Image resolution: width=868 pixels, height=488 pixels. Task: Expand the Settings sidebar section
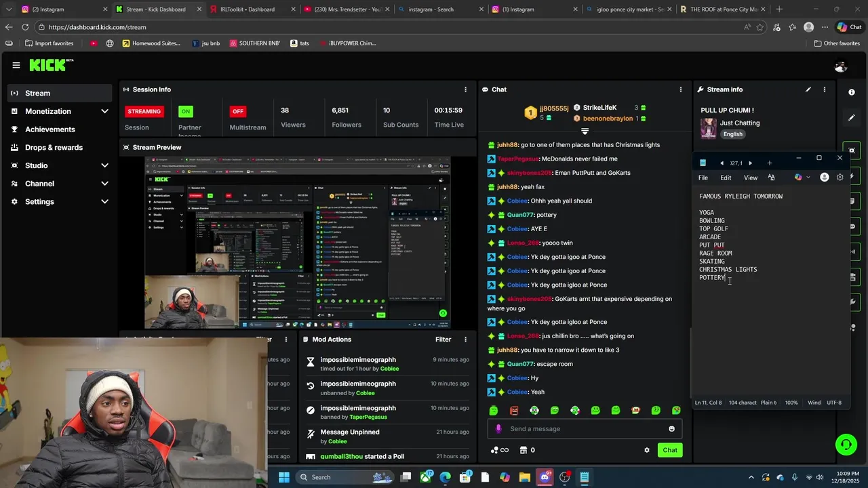pyautogui.click(x=104, y=201)
